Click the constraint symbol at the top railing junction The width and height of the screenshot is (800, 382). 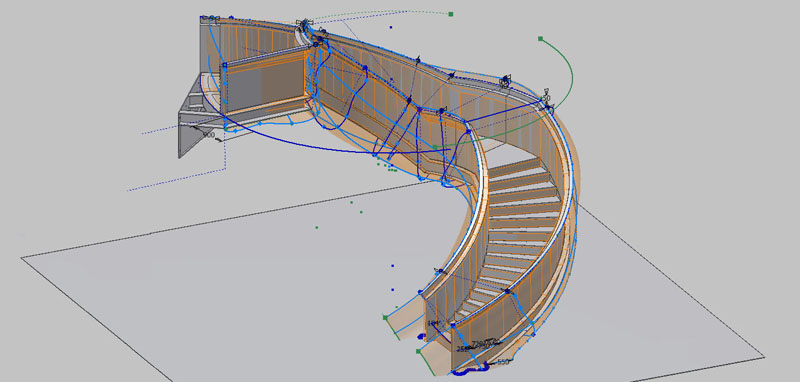[x=305, y=22]
